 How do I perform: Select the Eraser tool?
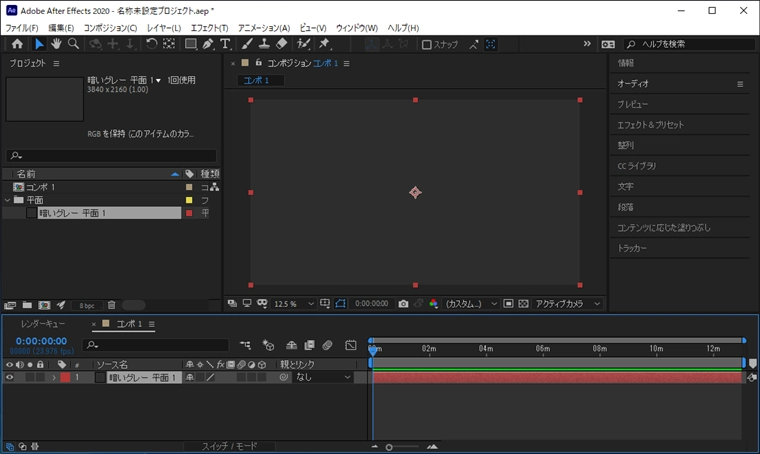coord(281,44)
